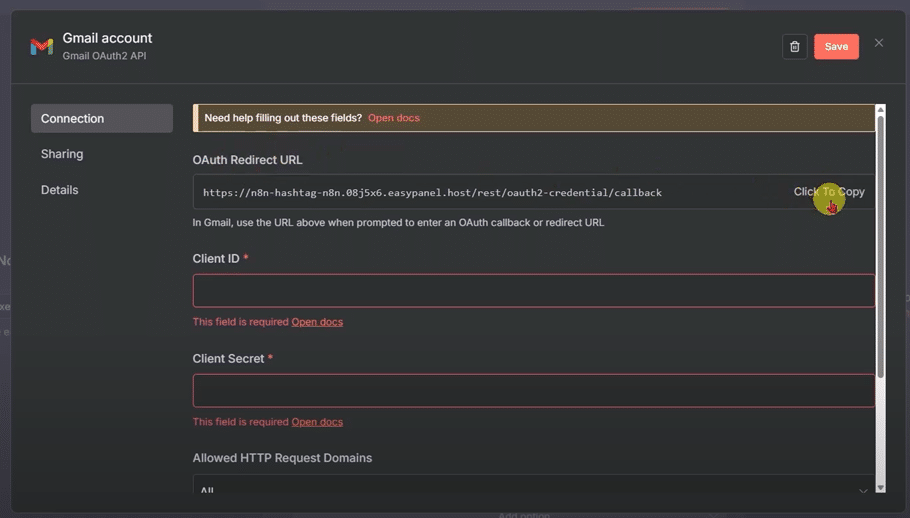The width and height of the screenshot is (910, 518).
Task: Switch to the Details tab
Action: (59, 190)
